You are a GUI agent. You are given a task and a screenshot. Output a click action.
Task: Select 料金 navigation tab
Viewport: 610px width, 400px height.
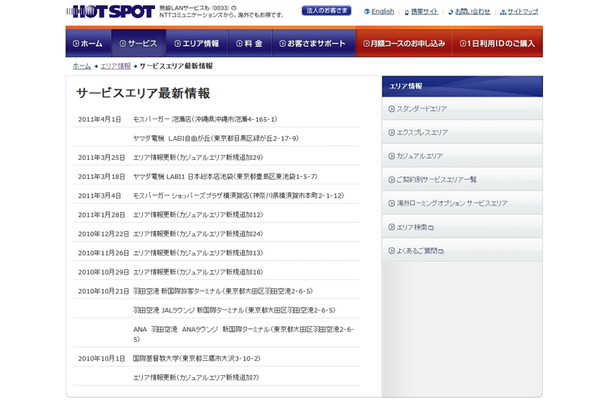tap(250, 43)
